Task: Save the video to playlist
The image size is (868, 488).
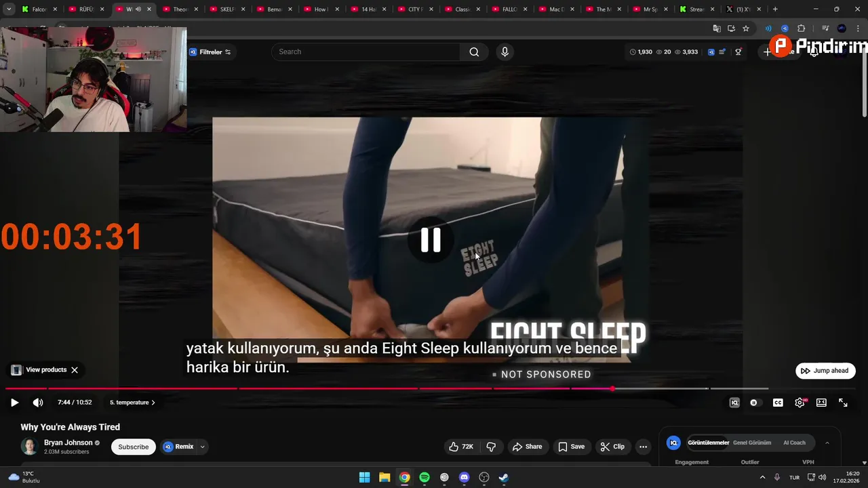Action: point(571,447)
